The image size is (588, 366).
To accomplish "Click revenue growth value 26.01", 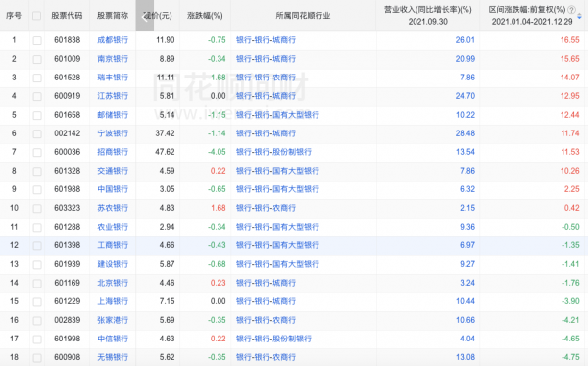I will coord(465,40).
